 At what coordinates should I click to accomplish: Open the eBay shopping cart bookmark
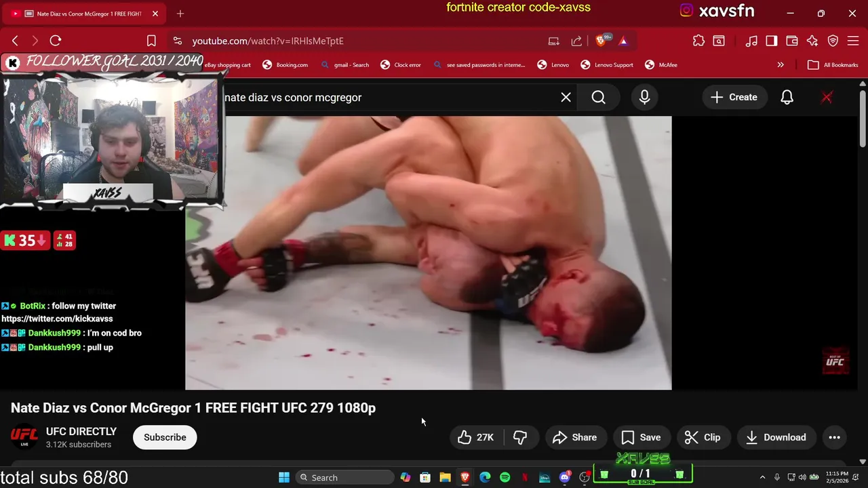(x=228, y=65)
